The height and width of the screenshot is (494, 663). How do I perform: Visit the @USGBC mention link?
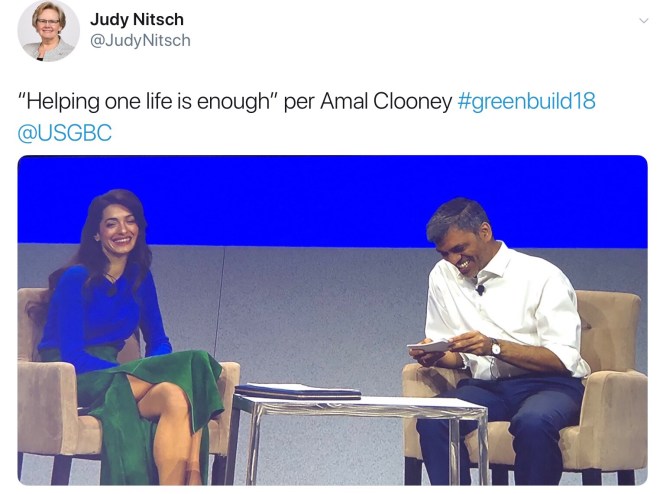[x=65, y=133]
